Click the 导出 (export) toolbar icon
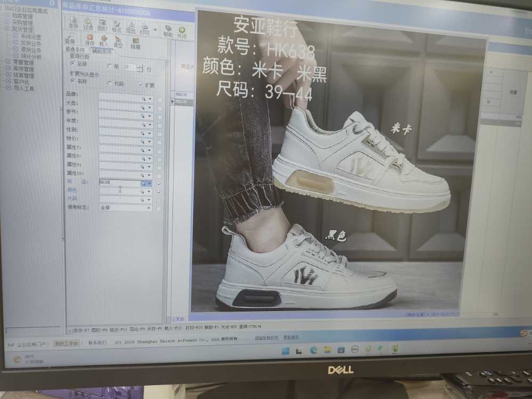The image size is (532, 399). 130,27
